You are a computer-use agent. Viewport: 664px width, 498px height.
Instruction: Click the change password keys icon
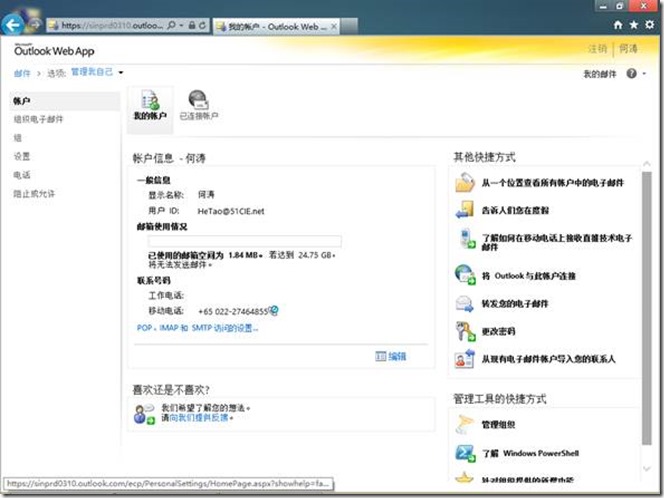point(465,331)
